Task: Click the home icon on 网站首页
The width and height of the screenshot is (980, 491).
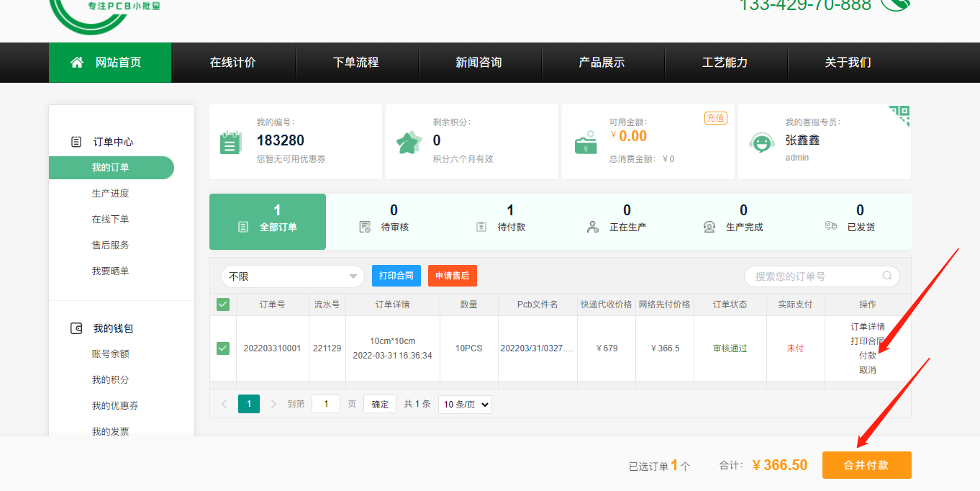Action: 77,62
